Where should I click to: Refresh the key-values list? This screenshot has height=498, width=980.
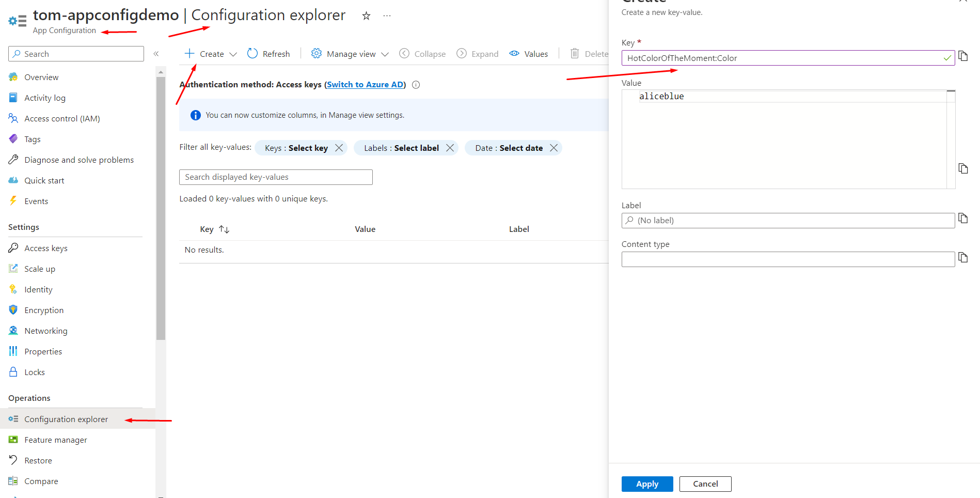[x=268, y=53]
